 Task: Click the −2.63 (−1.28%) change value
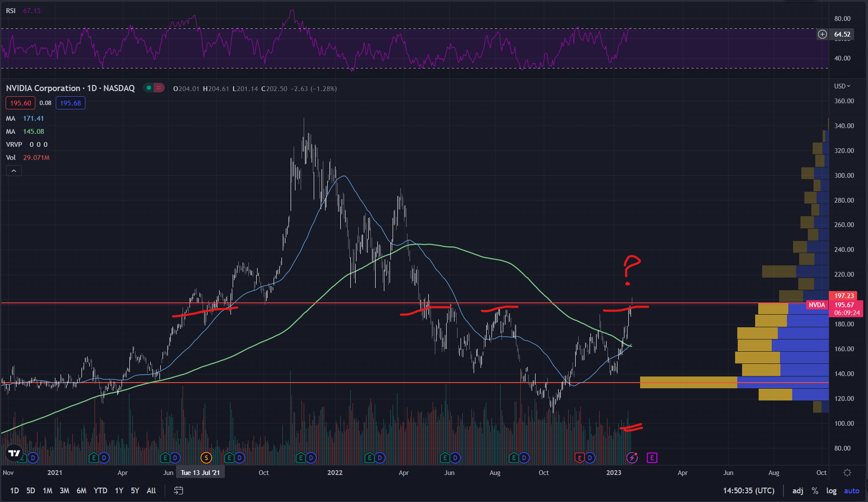[x=314, y=89]
